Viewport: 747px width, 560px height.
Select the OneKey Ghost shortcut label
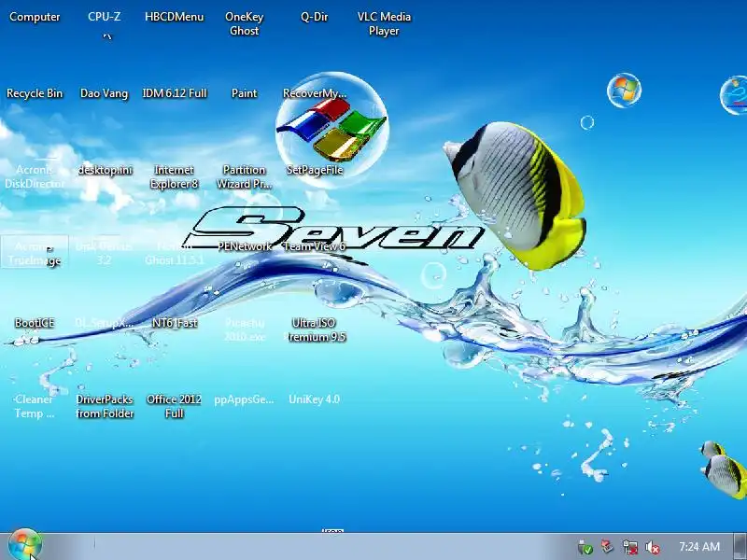245,24
